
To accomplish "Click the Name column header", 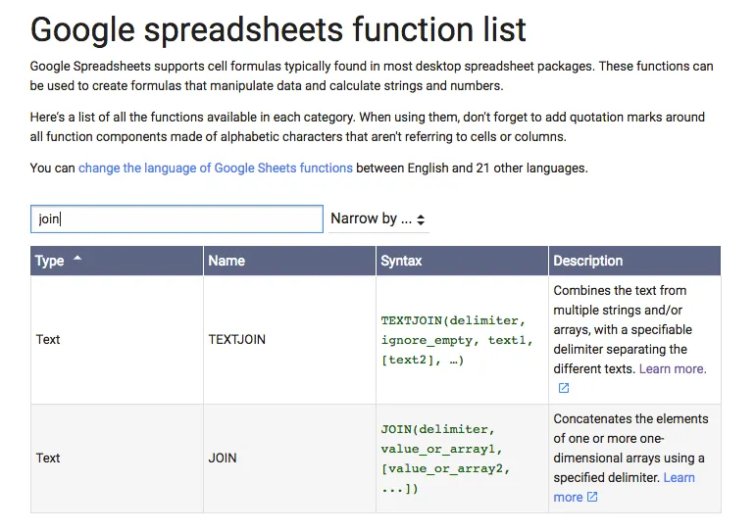I will (289, 261).
